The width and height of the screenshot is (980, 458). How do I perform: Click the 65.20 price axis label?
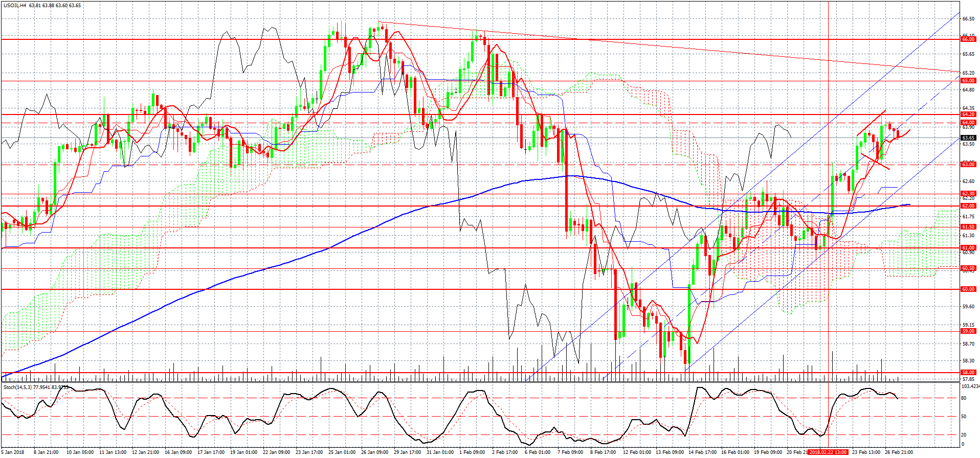(968, 73)
